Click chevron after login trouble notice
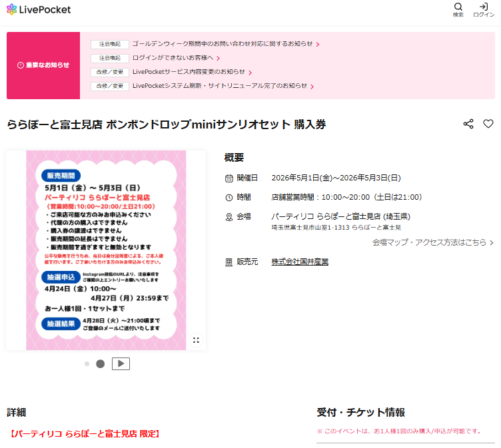 point(218,59)
